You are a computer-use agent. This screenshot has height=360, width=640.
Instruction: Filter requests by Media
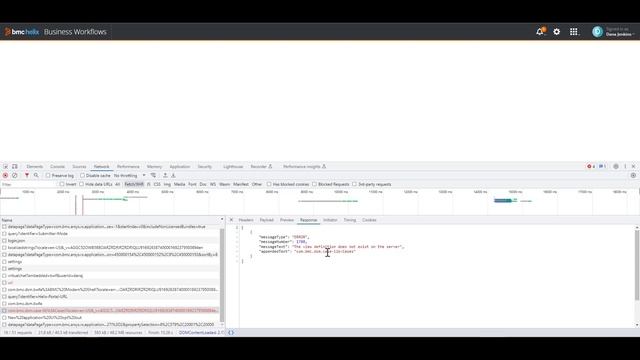pos(180,184)
